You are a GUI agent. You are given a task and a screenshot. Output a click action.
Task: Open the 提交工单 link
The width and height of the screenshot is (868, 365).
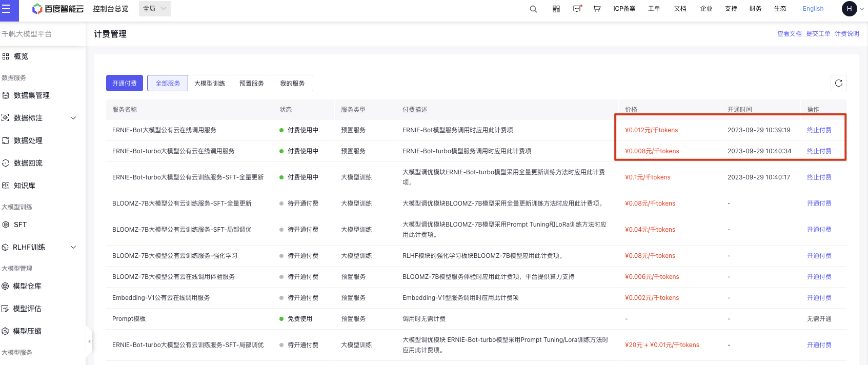(818, 34)
